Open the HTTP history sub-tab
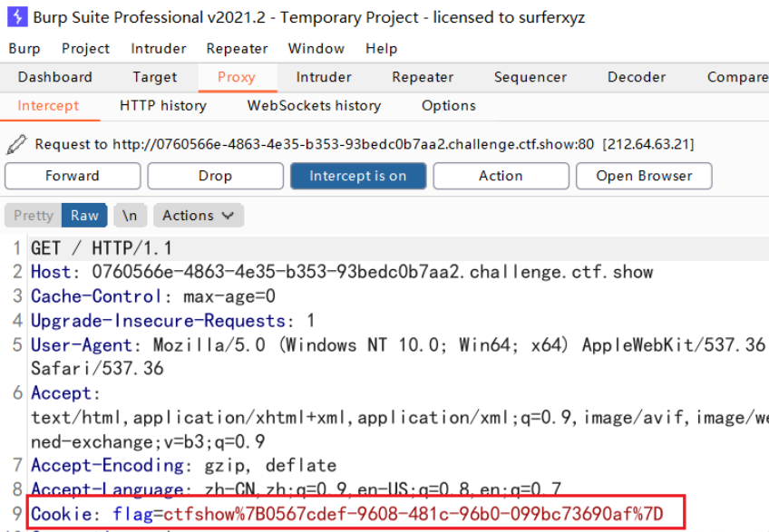Image resolution: width=769 pixels, height=532 pixels. tap(163, 105)
